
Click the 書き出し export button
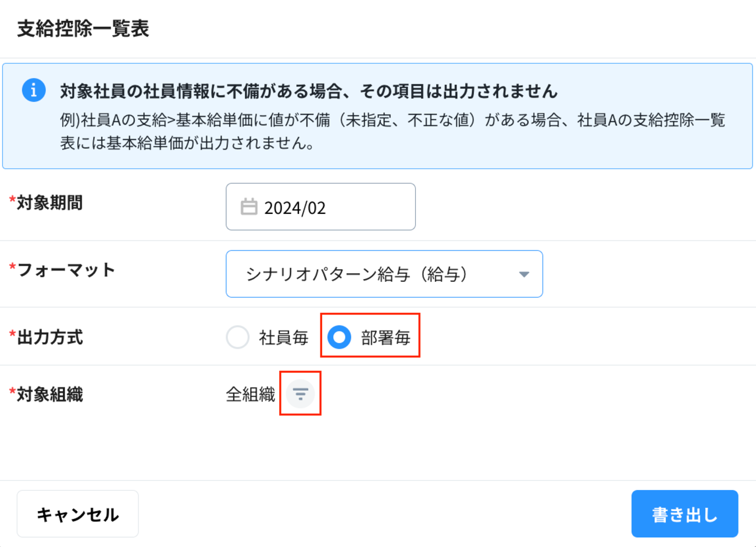tap(684, 514)
